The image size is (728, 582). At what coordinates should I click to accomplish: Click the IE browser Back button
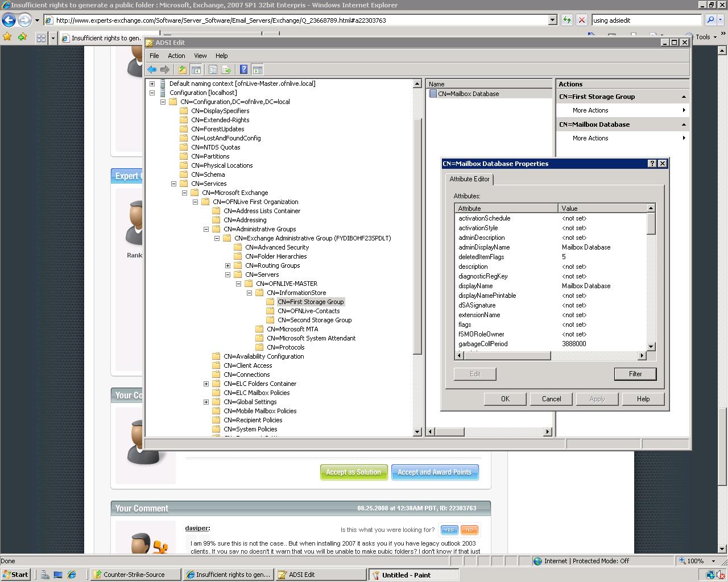tap(9, 20)
